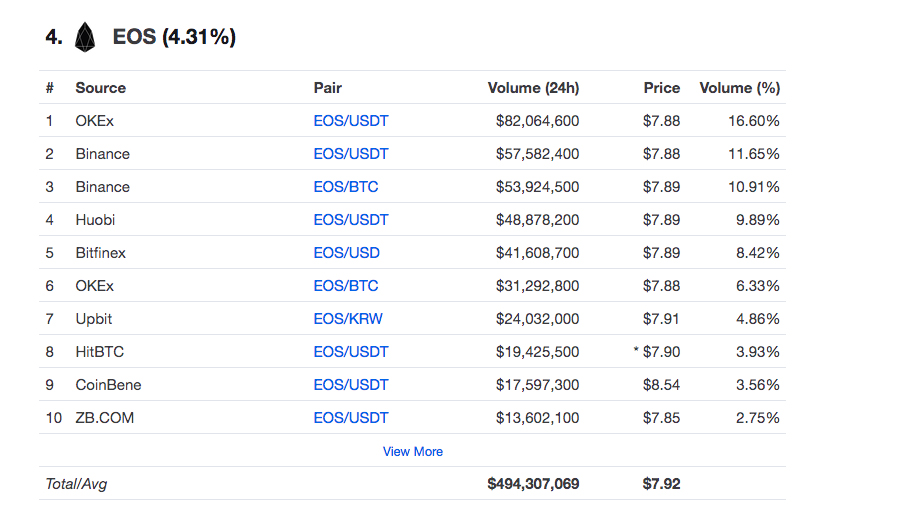Click the $13,602,100 volume value

pyautogui.click(x=537, y=418)
